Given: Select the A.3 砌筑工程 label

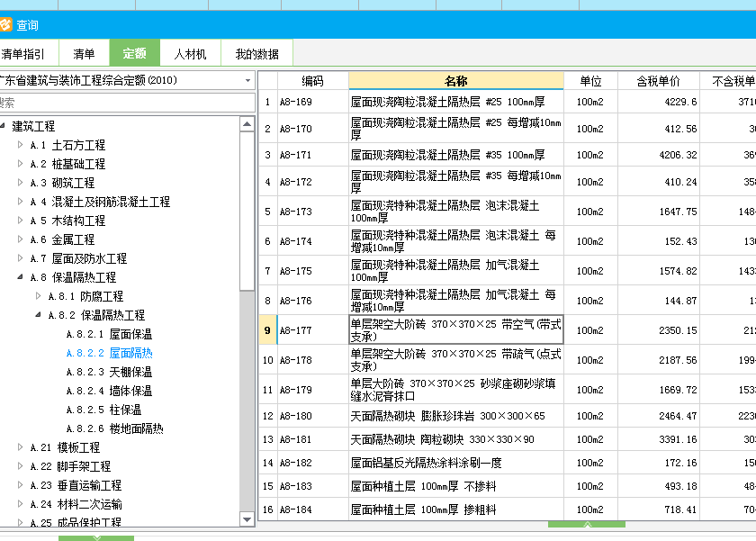Looking at the screenshot, I should pos(62,183).
